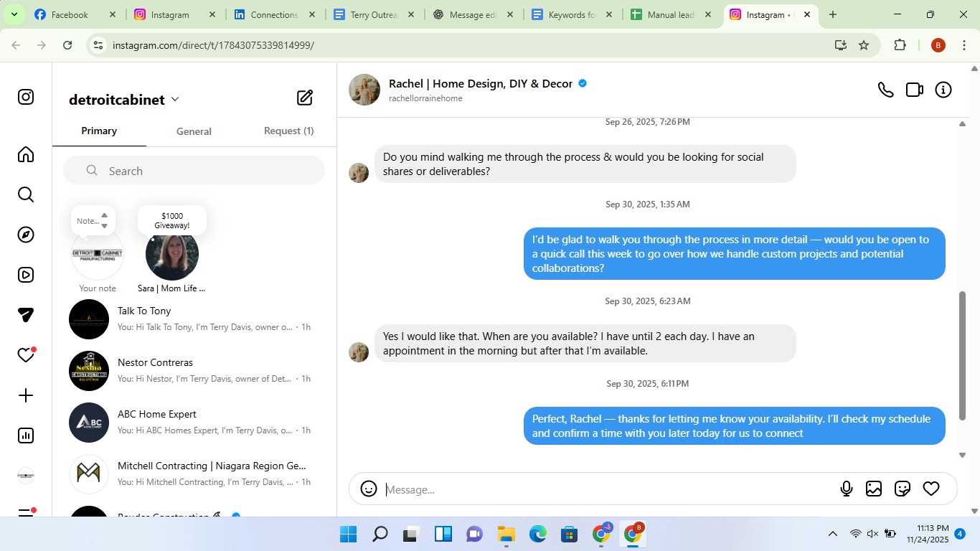Click the voice clip microphone icon
The width and height of the screenshot is (980, 551).
(847, 489)
